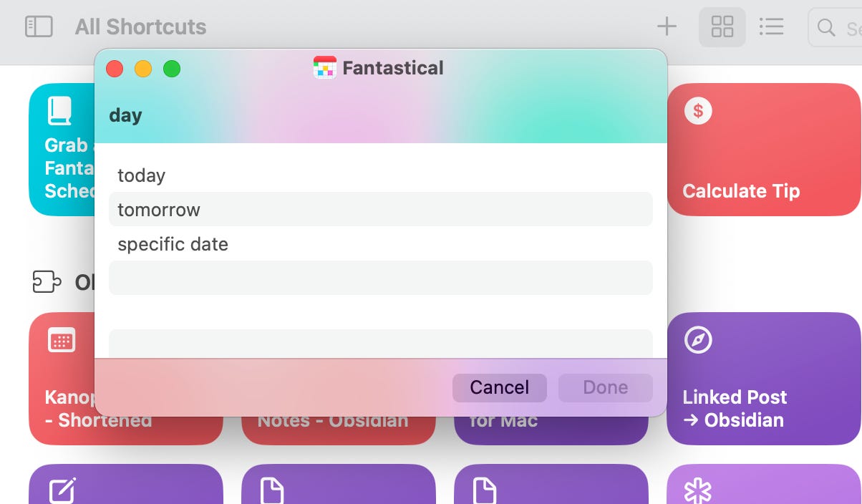
Task: Click the search field in Shortcuts toolbar
Action: 835,28
